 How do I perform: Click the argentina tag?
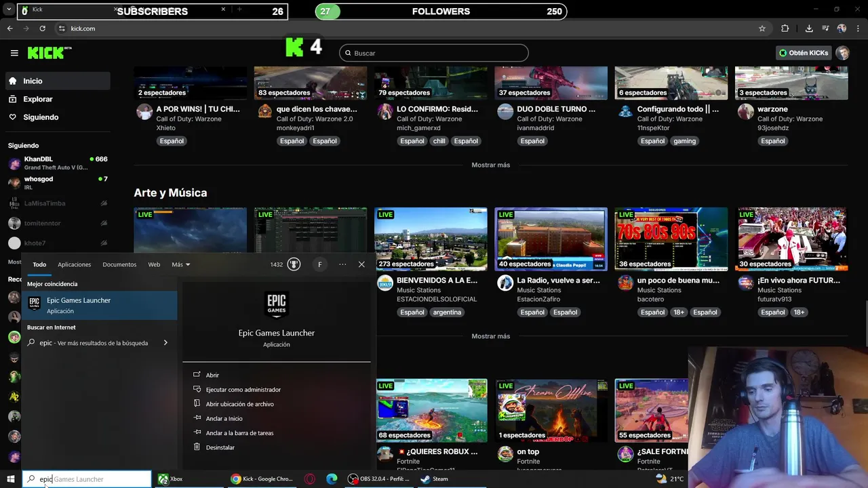[x=447, y=312]
